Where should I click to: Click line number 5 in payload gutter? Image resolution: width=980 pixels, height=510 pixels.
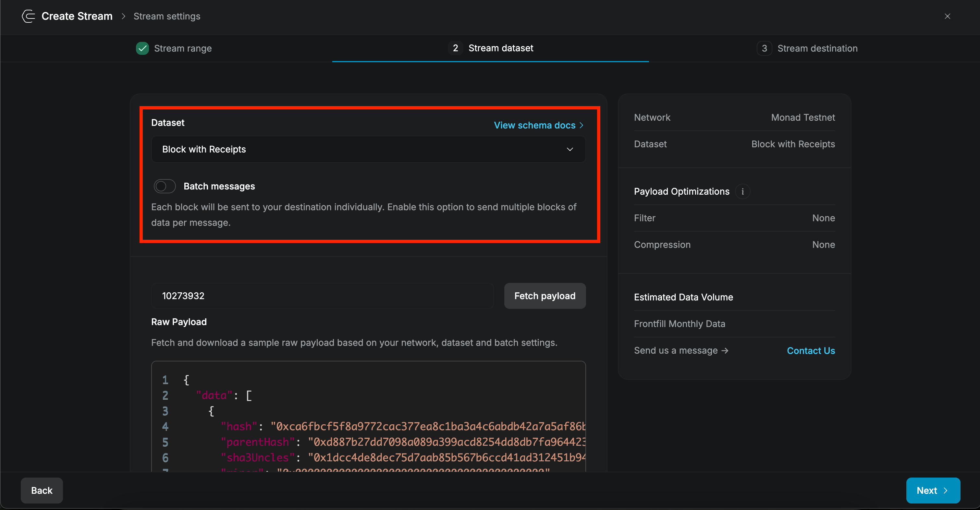(x=165, y=442)
